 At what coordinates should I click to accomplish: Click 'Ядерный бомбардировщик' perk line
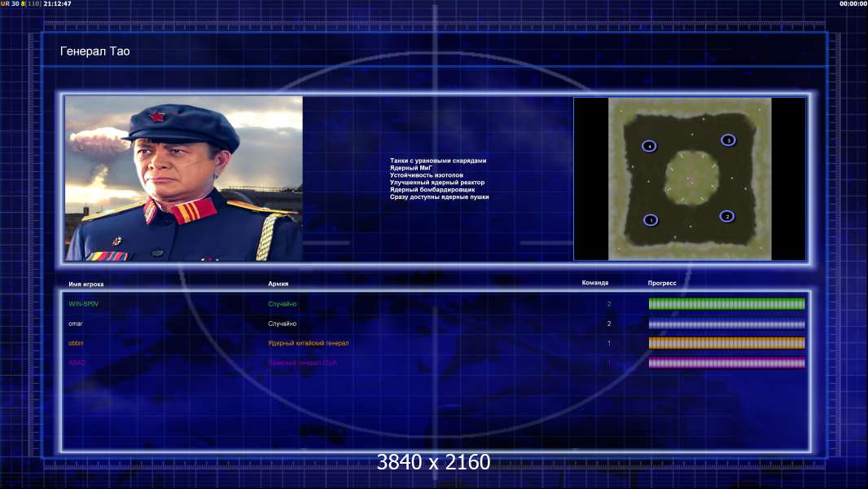tap(432, 189)
